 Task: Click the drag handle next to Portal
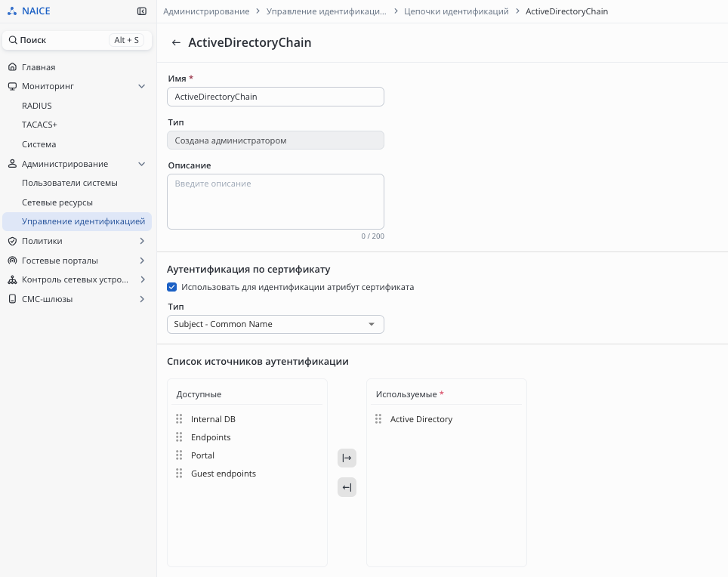[x=179, y=455]
